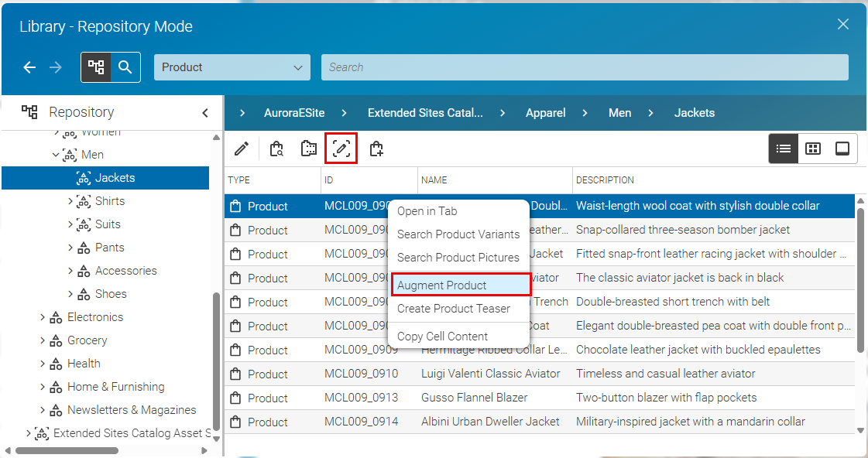868x458 pixels.
Task: Collapse the Repository side panel
Action: click(x=205, y=113)
